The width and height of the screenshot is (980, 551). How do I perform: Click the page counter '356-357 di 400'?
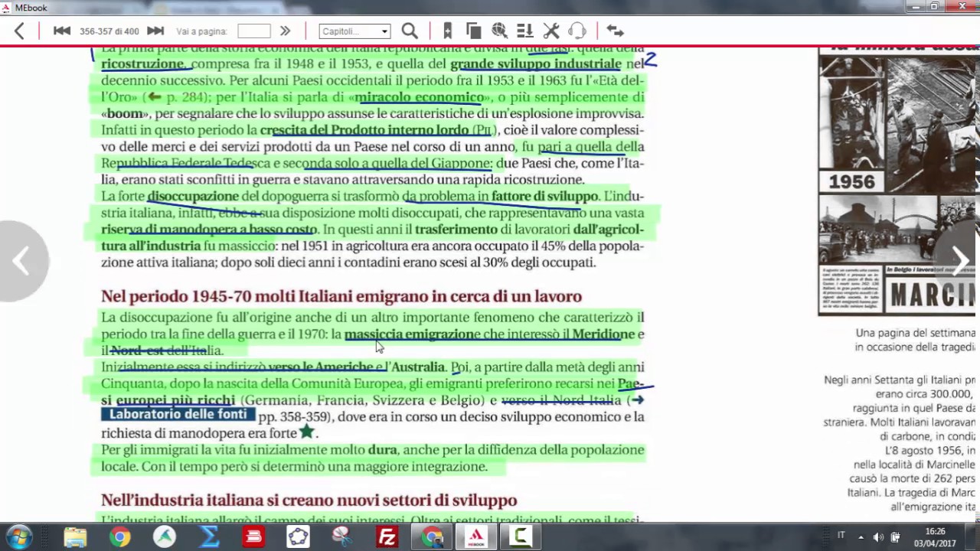point(109,31)
